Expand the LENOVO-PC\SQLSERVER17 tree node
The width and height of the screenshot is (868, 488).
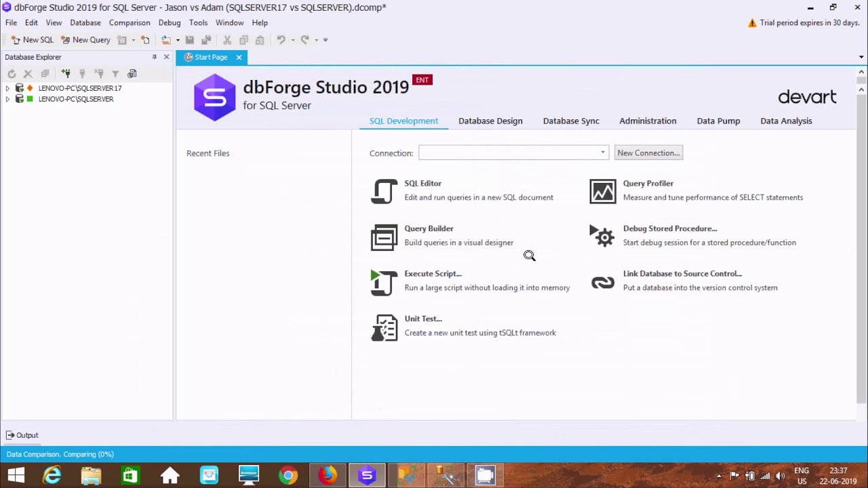[x=7, y=88]
